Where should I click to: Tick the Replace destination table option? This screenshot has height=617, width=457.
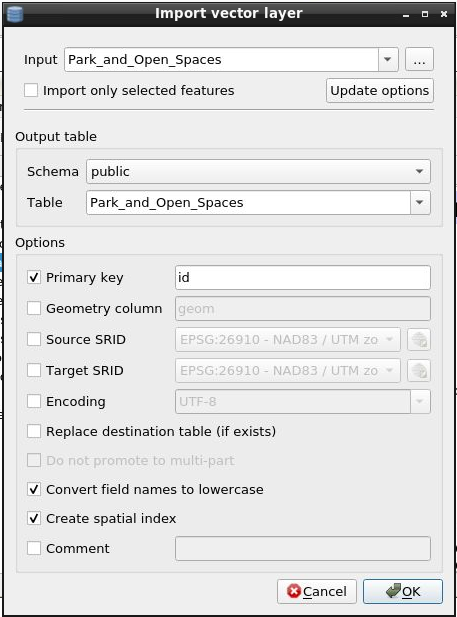tap(34, 431)
